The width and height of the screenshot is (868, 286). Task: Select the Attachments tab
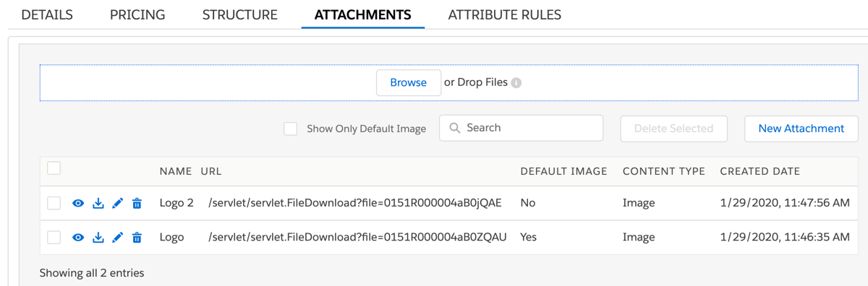[363, 14]
